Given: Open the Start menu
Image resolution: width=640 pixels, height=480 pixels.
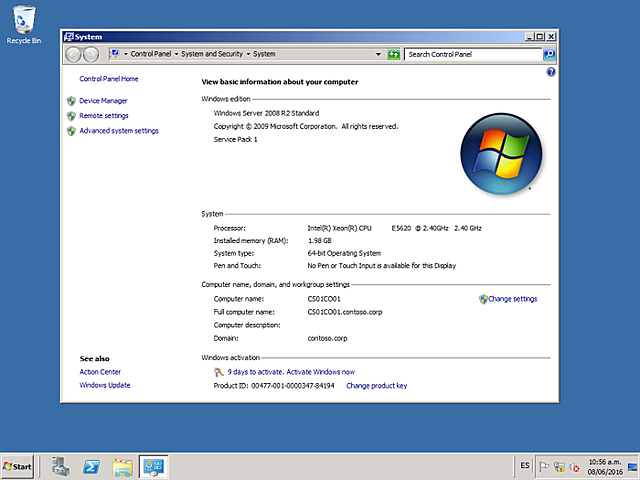Looking at the screenshot, I should click(x=17, y=467).
